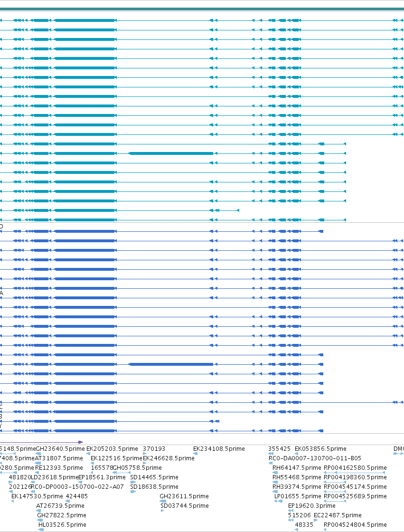Viewport: 404px width, 532px height.
Task: Click the EST glyph under GH23611.5prime
Action: coord(163,501)
